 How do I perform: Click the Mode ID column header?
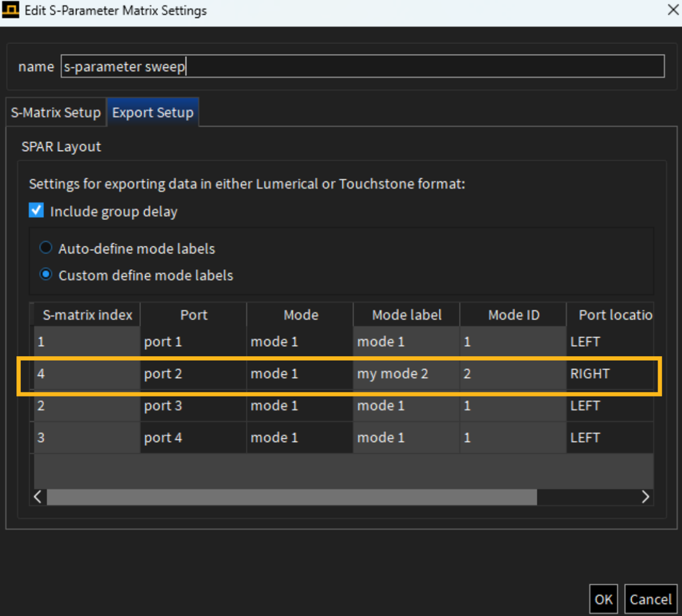513,314
